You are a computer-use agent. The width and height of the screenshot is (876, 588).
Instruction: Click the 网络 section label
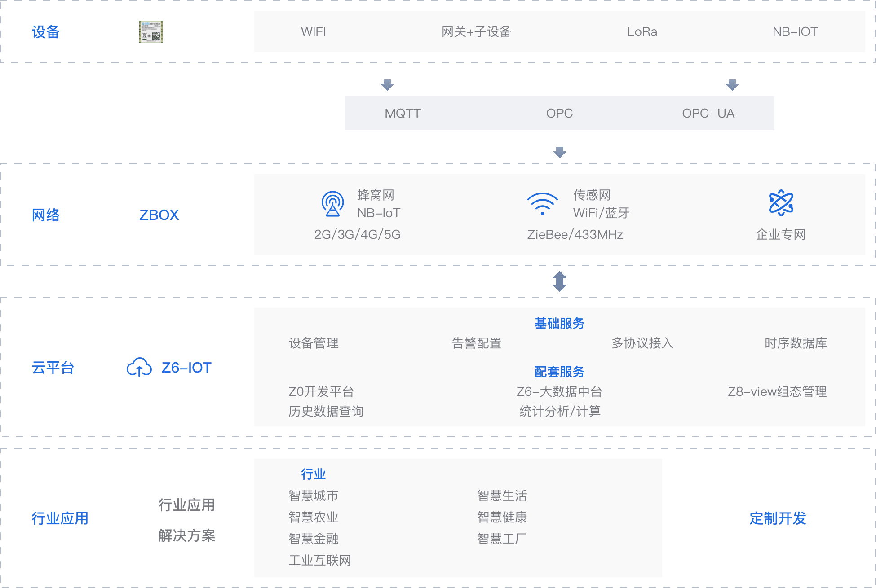tap(46, 215)
